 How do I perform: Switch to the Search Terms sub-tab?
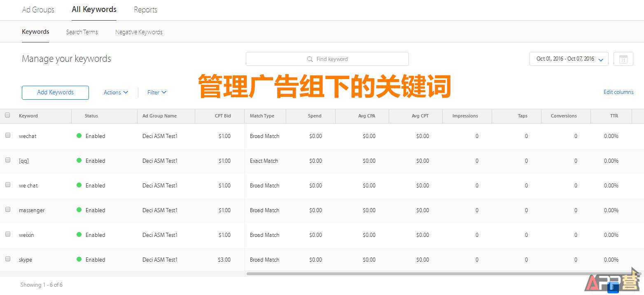[82, 32]
